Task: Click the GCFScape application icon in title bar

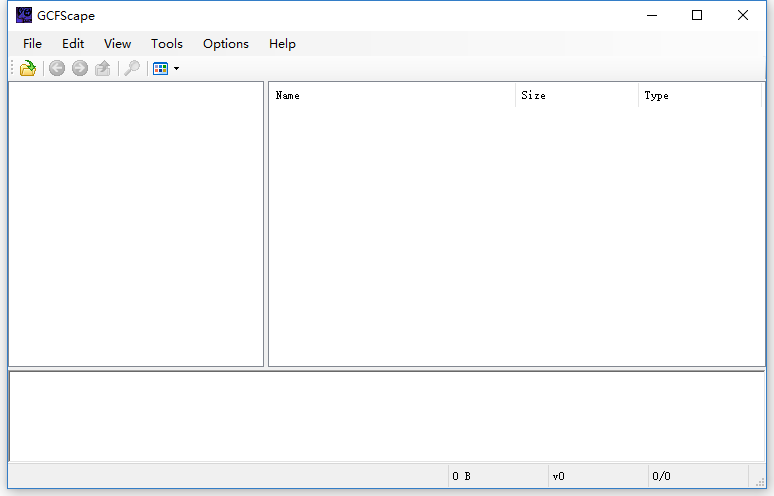Action: click(x=24, y=15)
